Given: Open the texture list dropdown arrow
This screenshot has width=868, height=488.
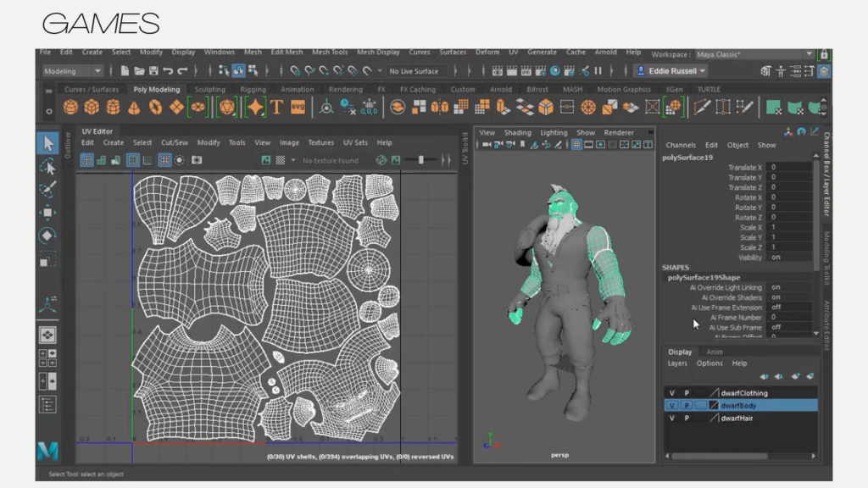Looking at the screenshot, I should pyautogui.click(x=293, y=160).
